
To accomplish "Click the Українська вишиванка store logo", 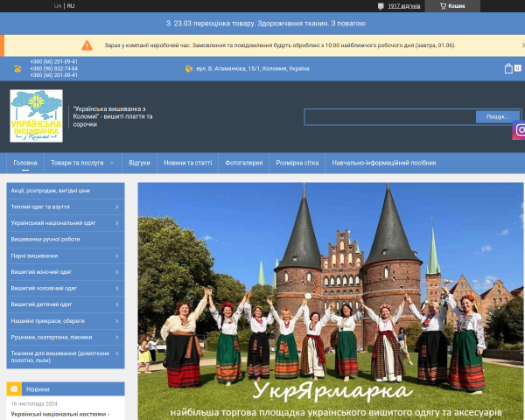I will point(36,115).
